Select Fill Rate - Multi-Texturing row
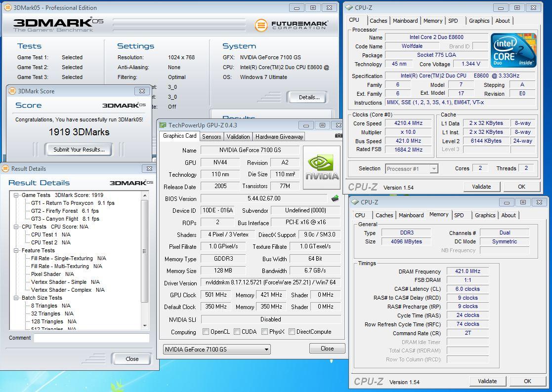 pos(67,266)
